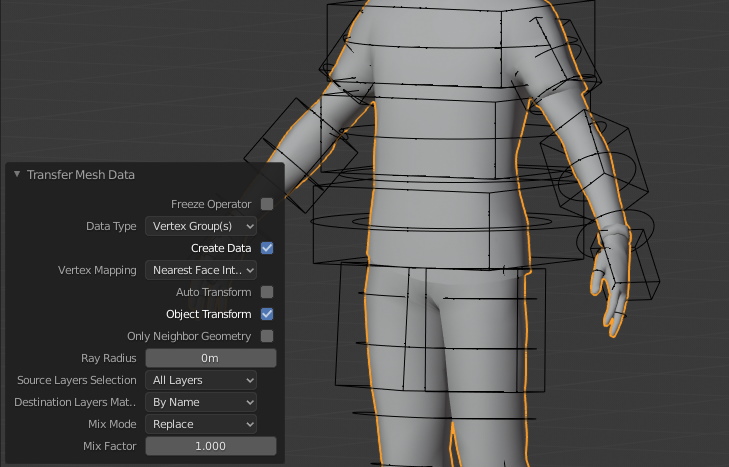Uncheck the Create Data checkbox
The width and height of the screenshot is (729, 467).
[267, 248]
